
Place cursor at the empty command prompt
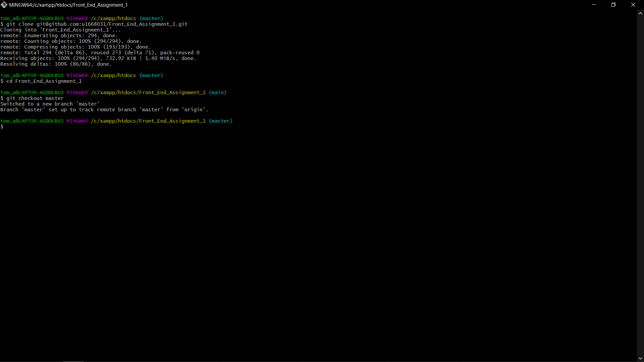(x=7, y=127)
